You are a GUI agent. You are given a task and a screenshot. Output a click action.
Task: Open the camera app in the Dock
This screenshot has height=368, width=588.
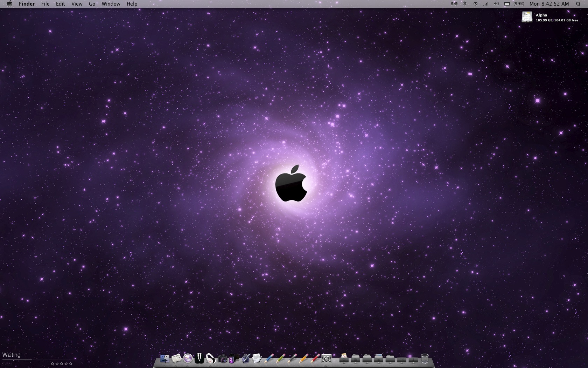point(222,359)
